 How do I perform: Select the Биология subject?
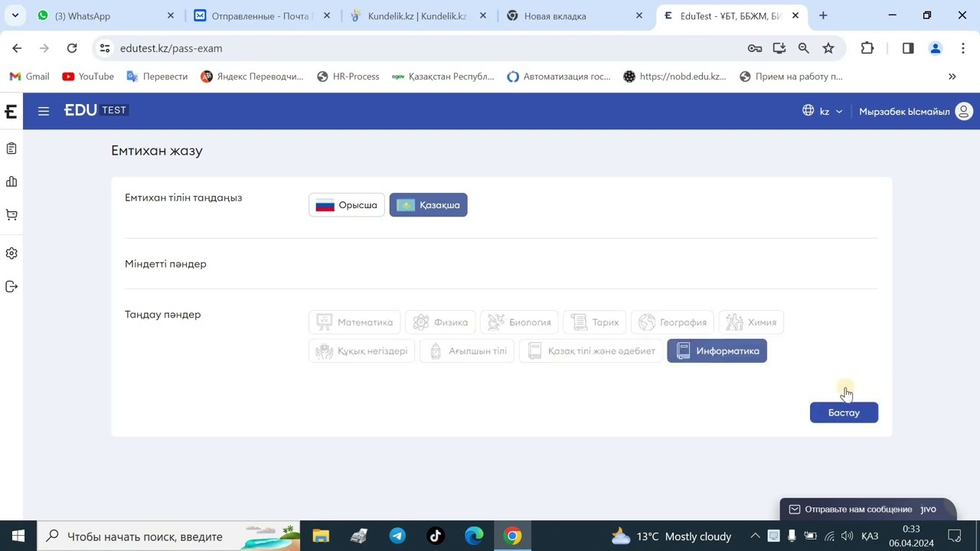pos(519,322)
